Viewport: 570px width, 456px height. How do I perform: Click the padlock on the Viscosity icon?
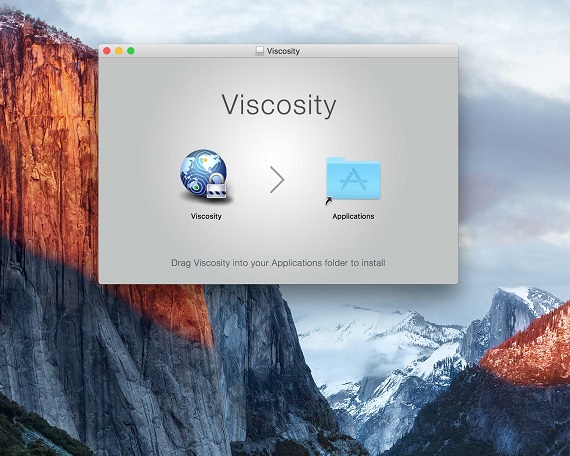[x=216, y=185]
